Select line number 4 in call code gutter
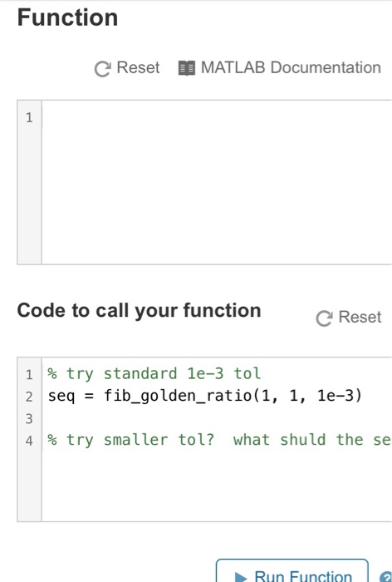Screen dimensions: 392x582 pos(29,441)
